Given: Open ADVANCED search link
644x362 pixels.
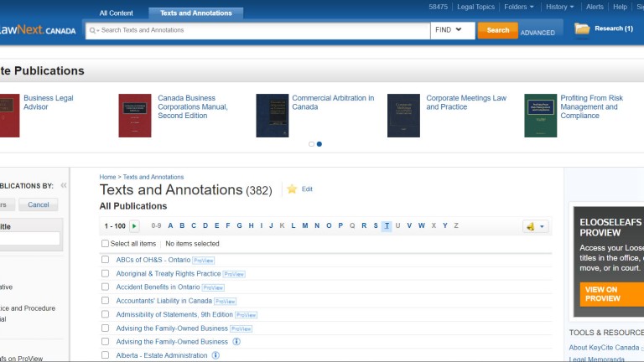Looking at the screenshot, I should [538, 33].
